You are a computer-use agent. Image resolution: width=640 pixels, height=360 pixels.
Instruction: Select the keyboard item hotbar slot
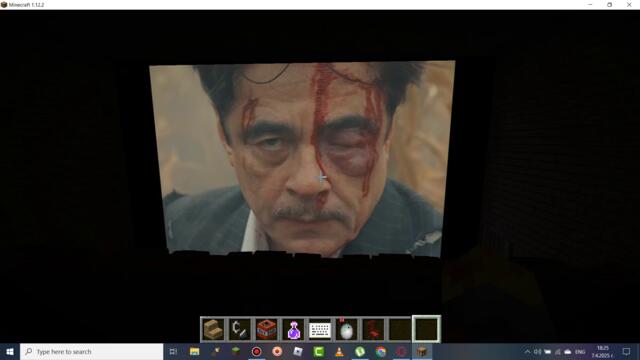click(320, 329)
